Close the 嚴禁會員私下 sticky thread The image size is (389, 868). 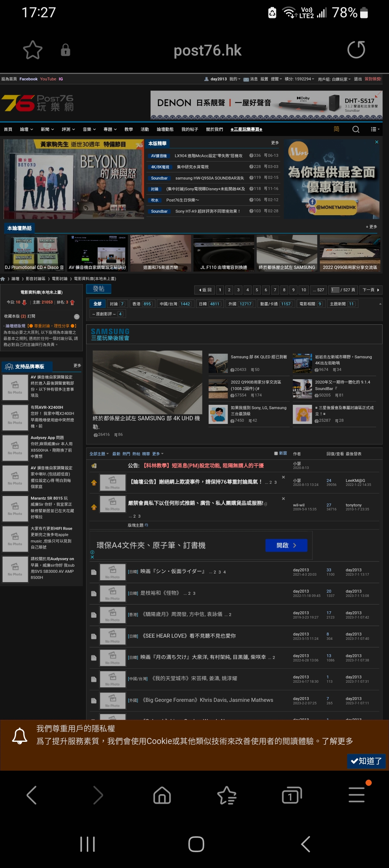(x=283, y=499)
